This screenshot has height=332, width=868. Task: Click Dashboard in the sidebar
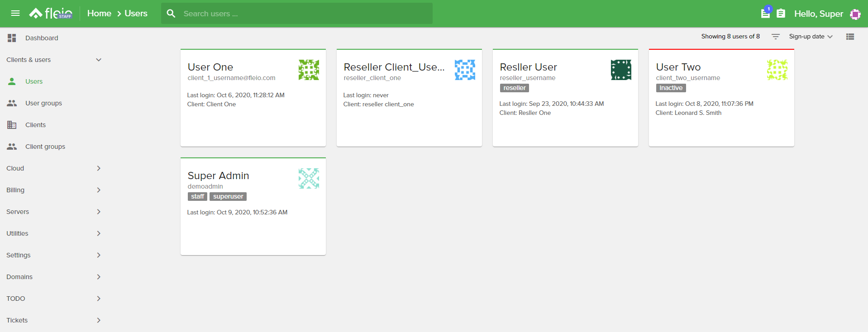click(x=42, y=38)
